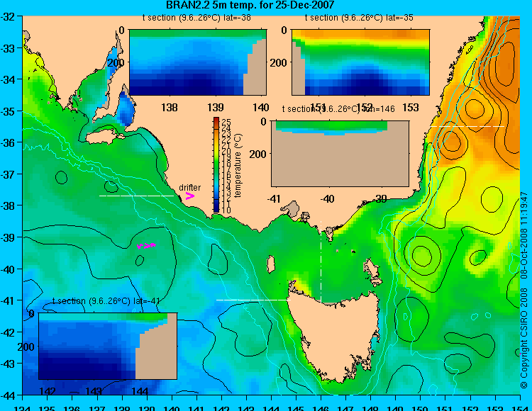
Task: Click the 'drifter' legend label
Action: click(x=189, y=188)
